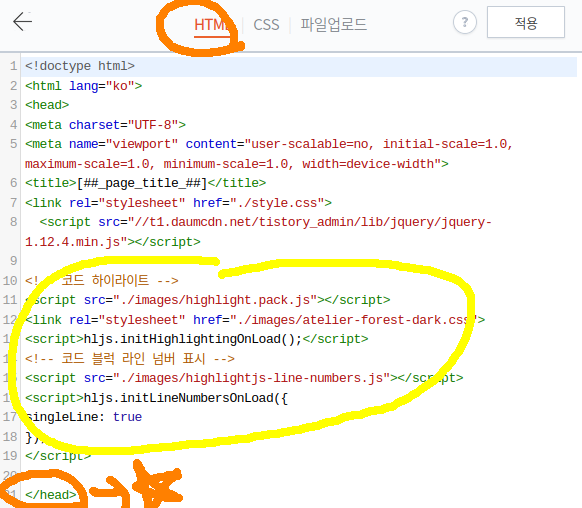Click line number 19 in gutter

pos(10,456)
